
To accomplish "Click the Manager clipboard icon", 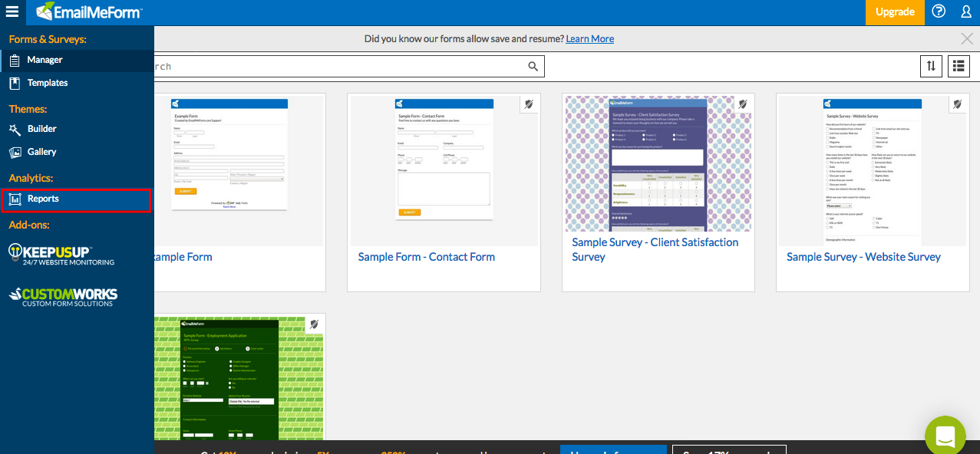I will 15,60.
